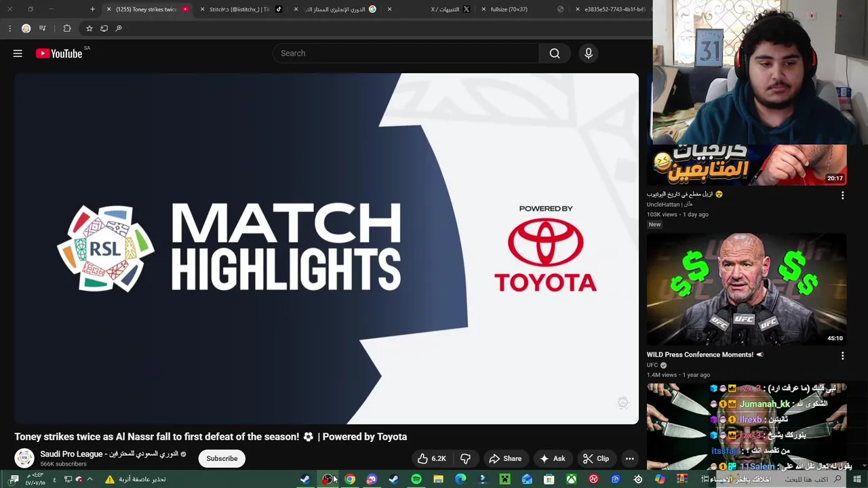The width and height of the screenshot is (868, 488).
Task: Launch Minecraft from the taskbar
Action: [x=505, y=479]
